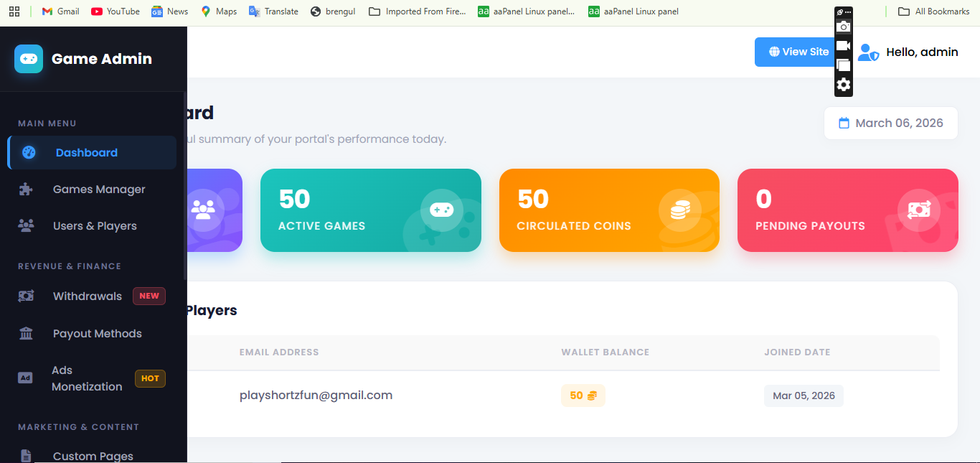Screen dimensions: 980x463
Task: Open Games Manager in the sidebar
Action: tap(99, 190)
